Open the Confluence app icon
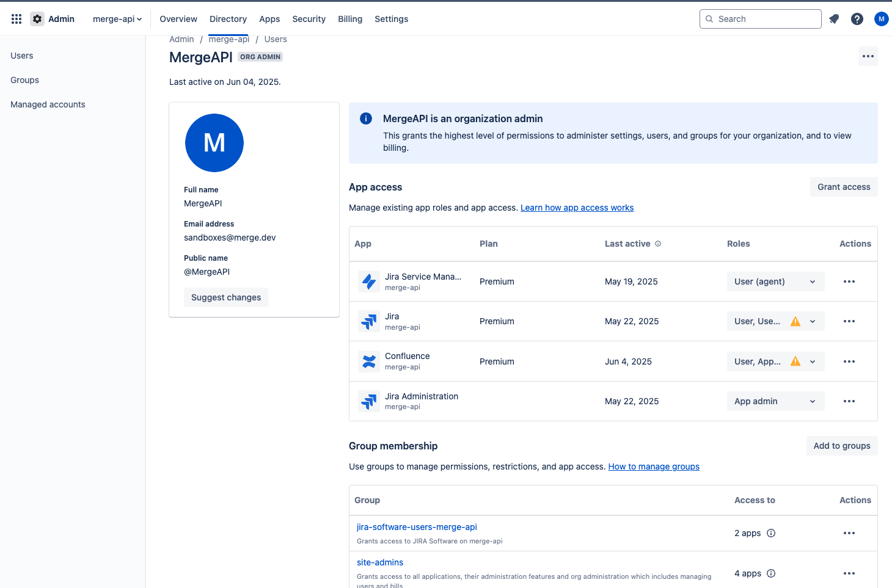The width and height of the screenshot is (892, 588). 369,361
